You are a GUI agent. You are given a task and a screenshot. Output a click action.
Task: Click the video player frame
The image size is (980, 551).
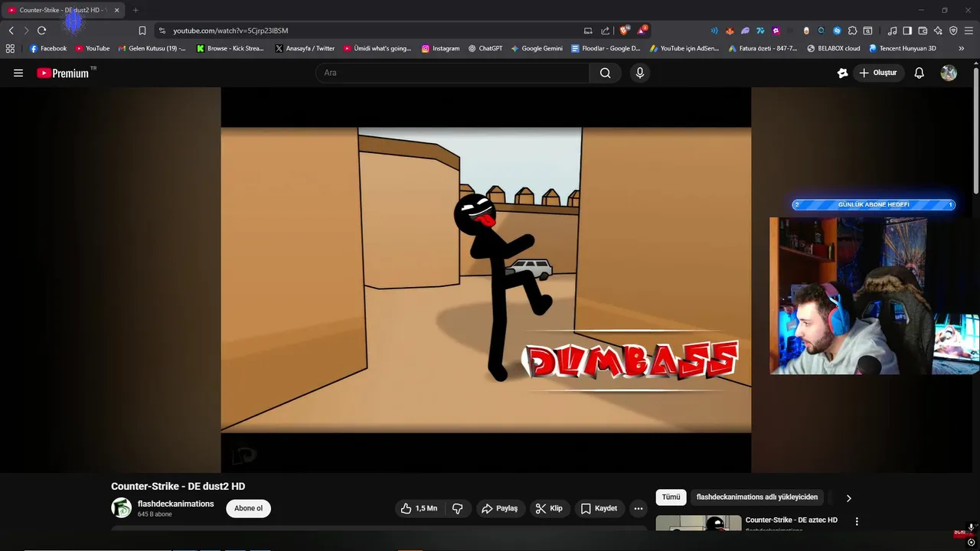point(486,280)
